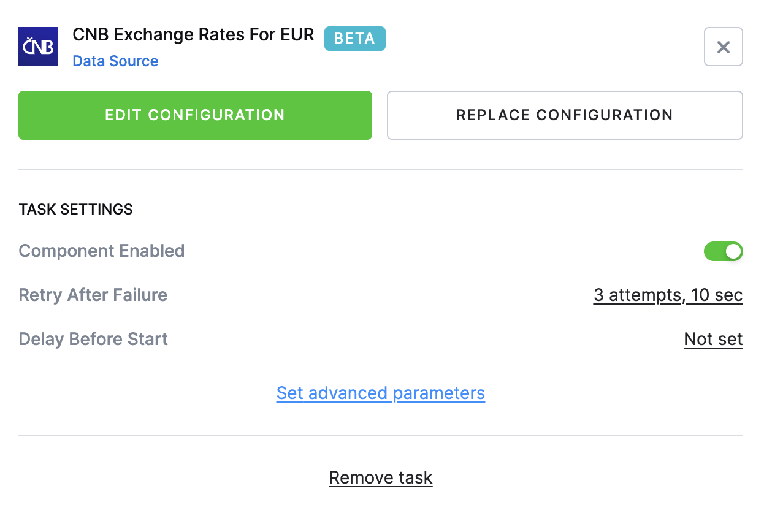764x532 pixels.
Task: Toggle the Component Enabled switch off
Action: tap(724, 251)
